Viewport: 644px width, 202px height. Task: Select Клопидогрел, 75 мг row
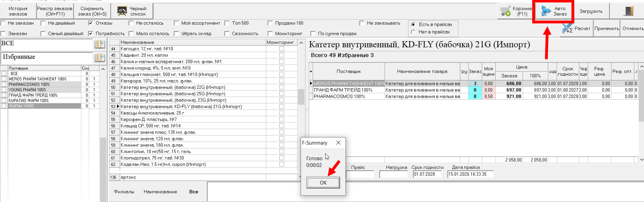[x=193, y=158]
